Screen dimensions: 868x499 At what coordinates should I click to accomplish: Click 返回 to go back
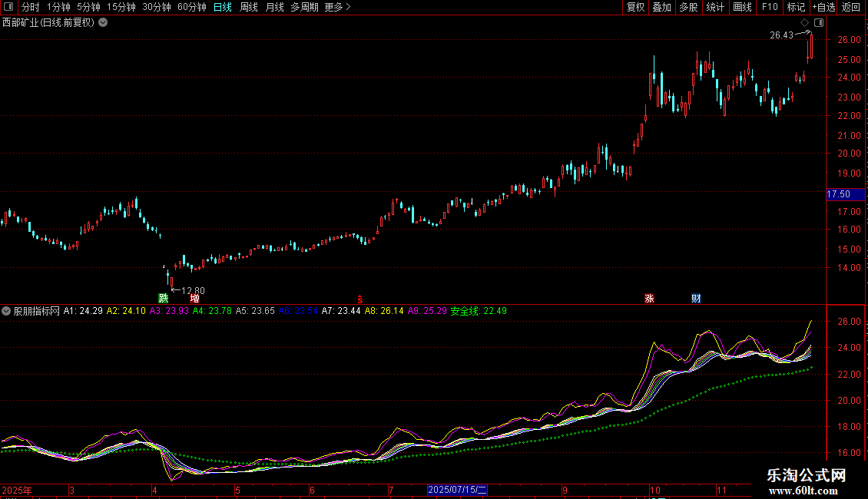(851, 7)
